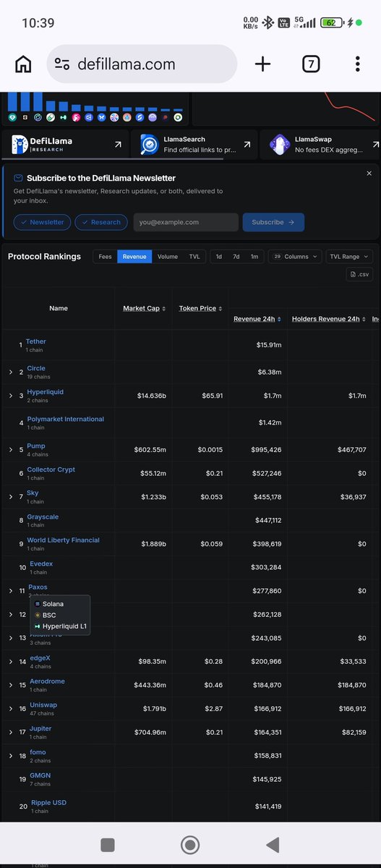
Task: Open the Grayscale protocol link
Action: pyautogui.click(x=43, y=516)
